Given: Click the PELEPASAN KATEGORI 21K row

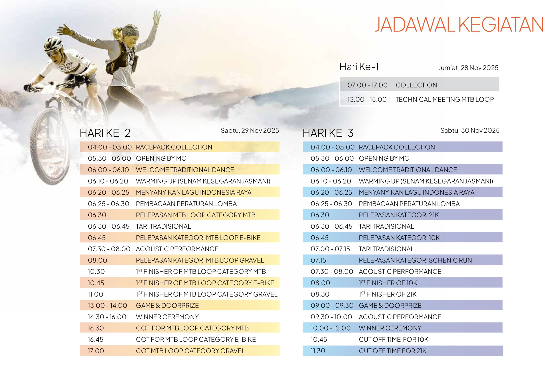Looking at the screenshot, I should pyautogui.click(x=402, y=215).
